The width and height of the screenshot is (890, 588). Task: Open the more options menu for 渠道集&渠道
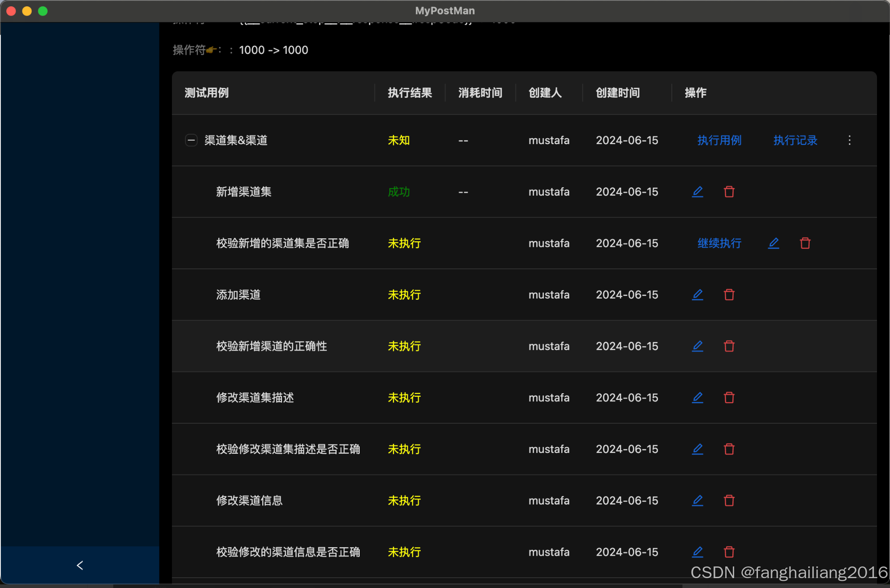850,140
